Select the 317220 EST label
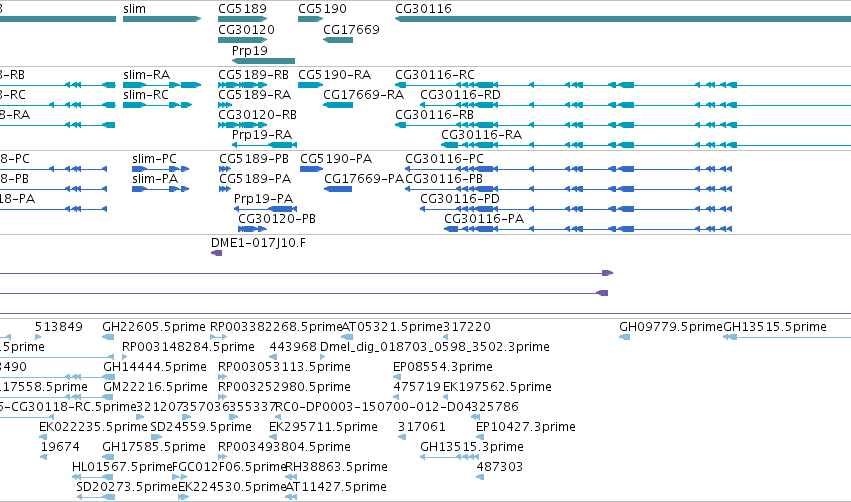The image size is (851, 502). point(467,327)
